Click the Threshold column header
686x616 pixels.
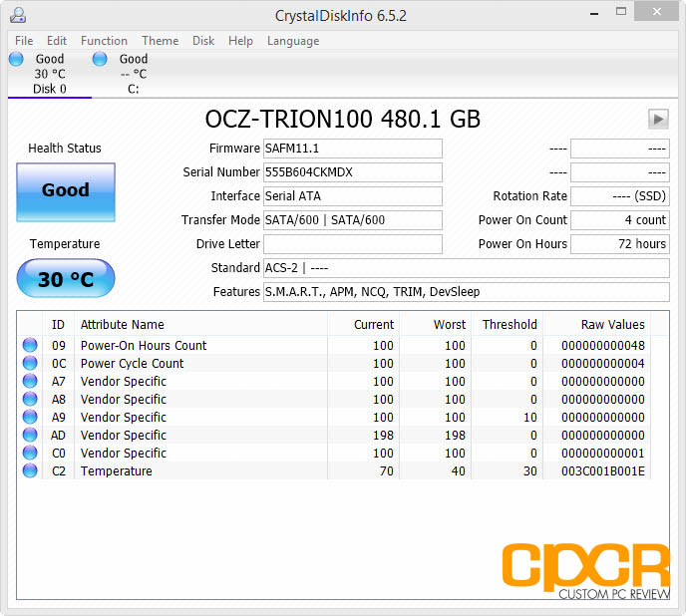508,325
